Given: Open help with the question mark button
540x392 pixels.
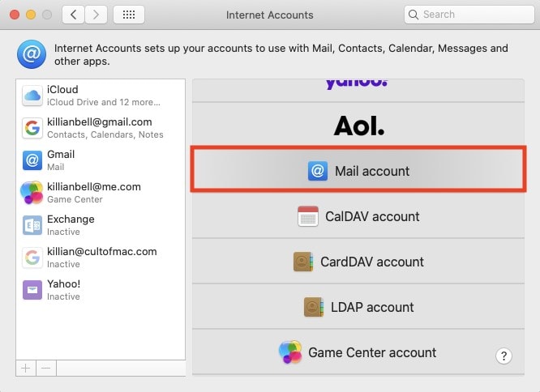Looking at the screenshot, I should [504, 356].
